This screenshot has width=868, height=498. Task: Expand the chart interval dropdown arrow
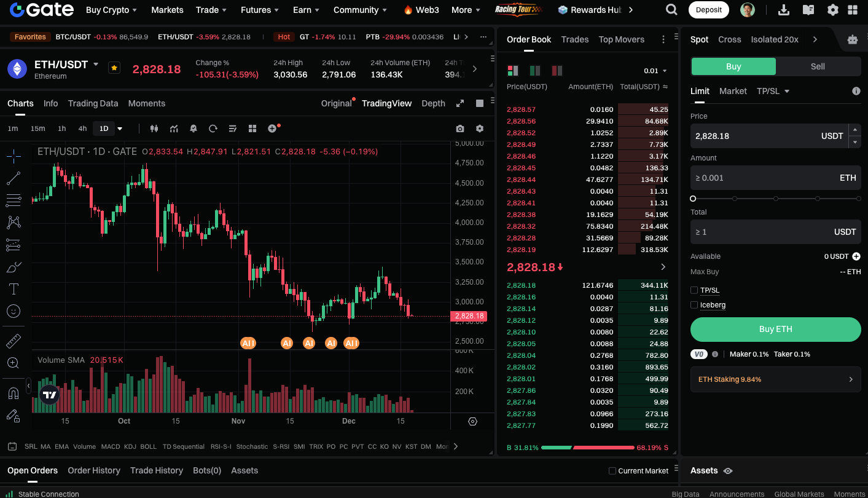pos(120,128)
